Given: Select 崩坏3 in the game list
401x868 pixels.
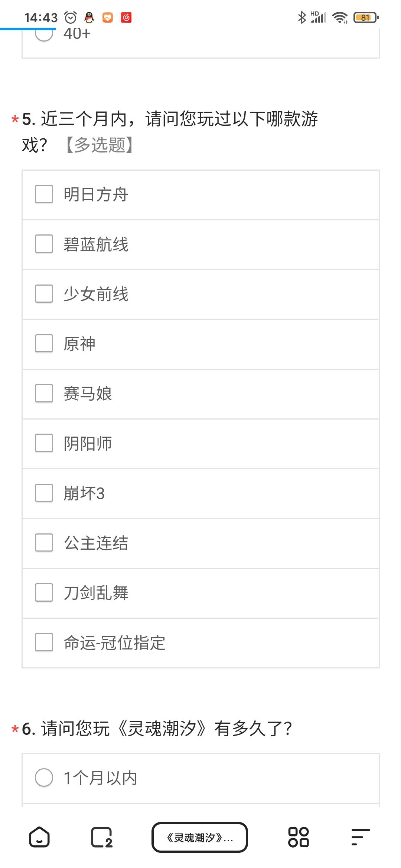Looking at the screenshot, I should 44,493.
